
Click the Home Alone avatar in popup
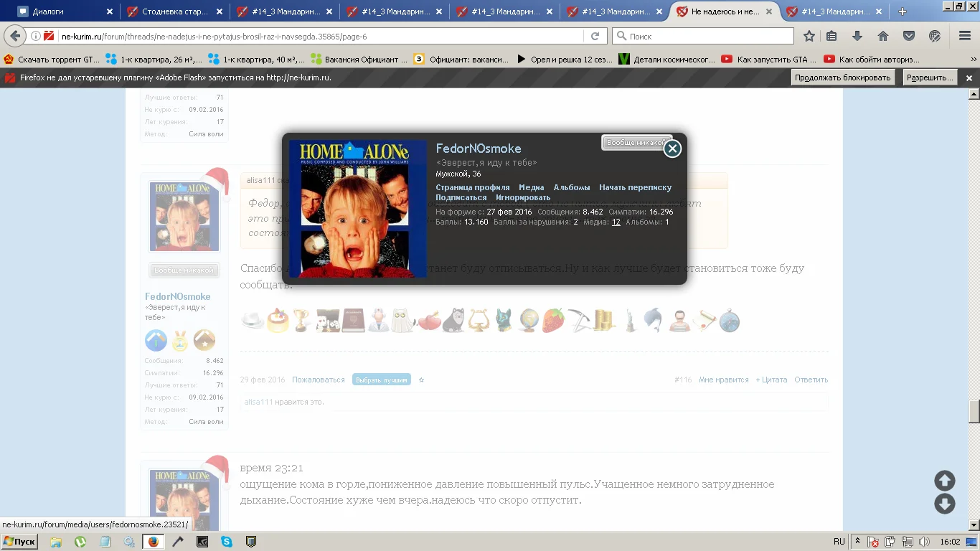[x=358, y=209]
